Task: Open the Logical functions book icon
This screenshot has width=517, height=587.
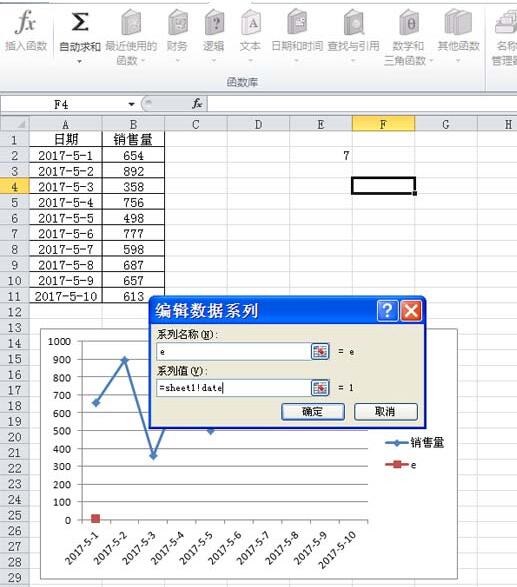Action: 214,22
